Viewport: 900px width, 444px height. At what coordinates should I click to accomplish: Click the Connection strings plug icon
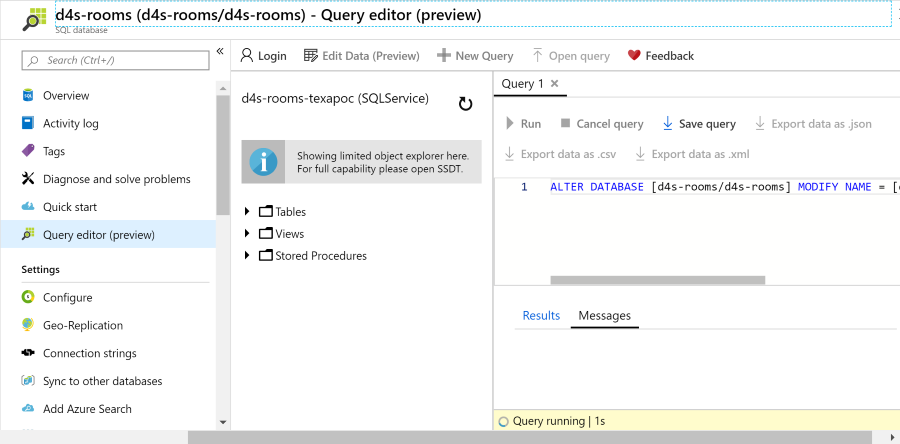pyautogui.click(x=28, y=353)
